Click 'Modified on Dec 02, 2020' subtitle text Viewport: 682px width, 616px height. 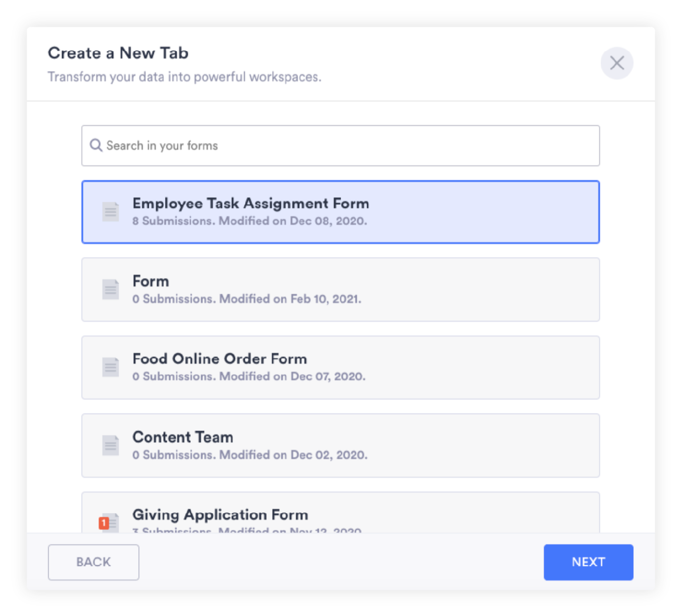coord(293,455)
